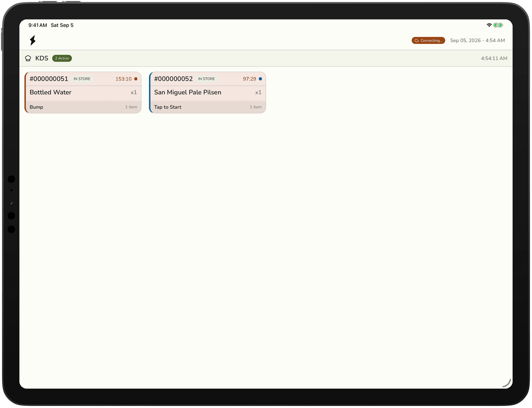Click 1 item count on Tap to Start row
This screenshot has height=408, width=532.
[x=256, y=107]
